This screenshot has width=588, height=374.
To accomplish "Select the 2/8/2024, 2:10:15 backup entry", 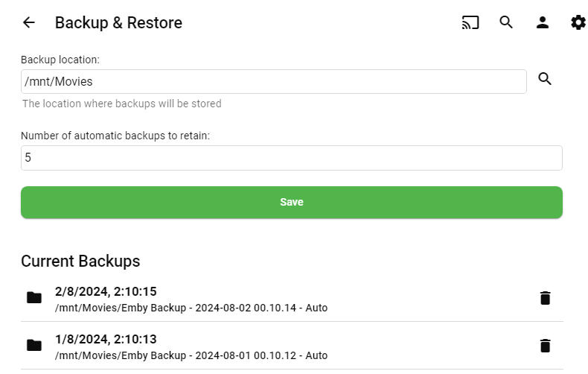I will [106, 291].
